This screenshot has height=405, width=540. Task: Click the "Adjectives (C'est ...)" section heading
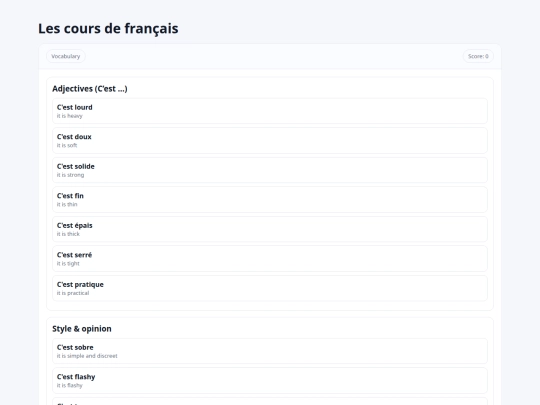[90, 89]
